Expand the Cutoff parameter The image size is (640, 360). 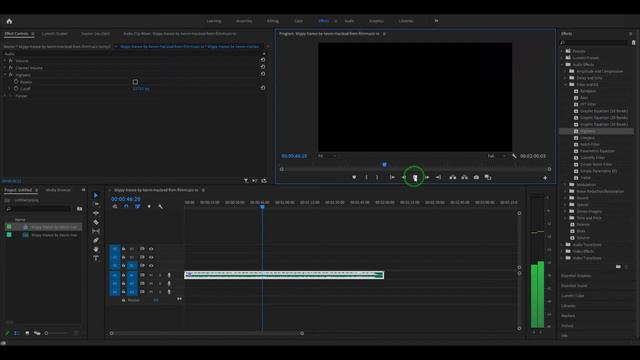tap(9, 89)
